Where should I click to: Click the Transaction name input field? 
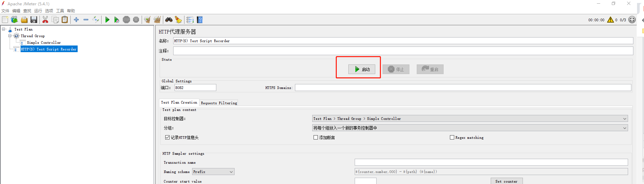491,162
